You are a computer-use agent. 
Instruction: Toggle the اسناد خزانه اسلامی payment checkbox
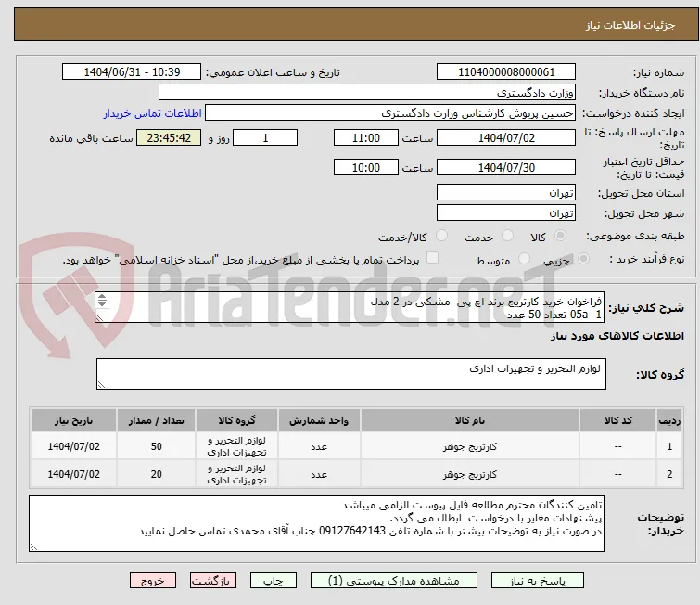click(433, 258)
